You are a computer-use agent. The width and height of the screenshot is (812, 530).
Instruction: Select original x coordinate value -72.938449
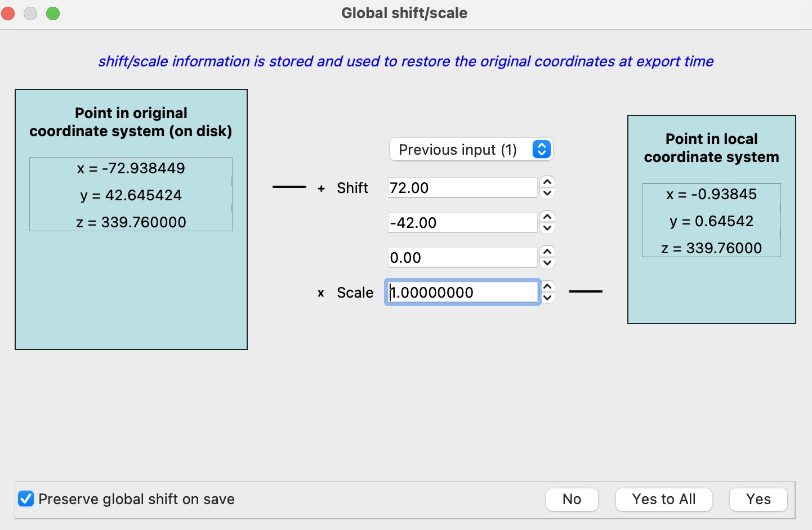click(x=131, y=168)
